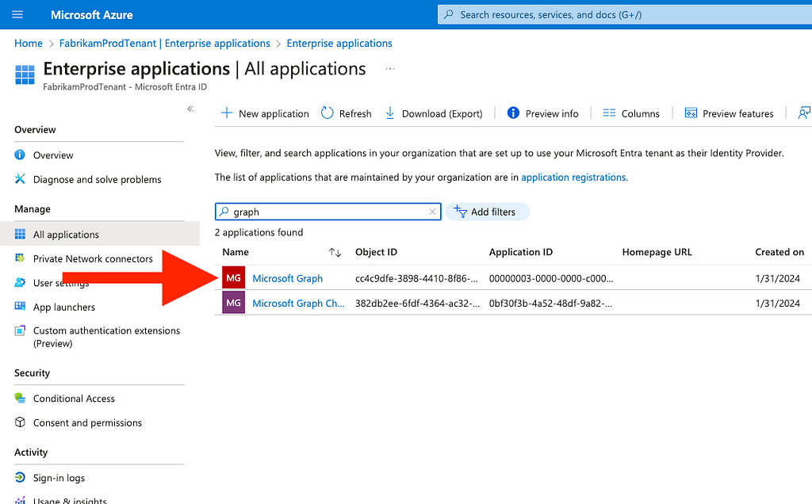This screenshot has width=812, height=504.
Task: Click the "2 applications found" text
Action: pyautogui.click(x=259, y=232)
